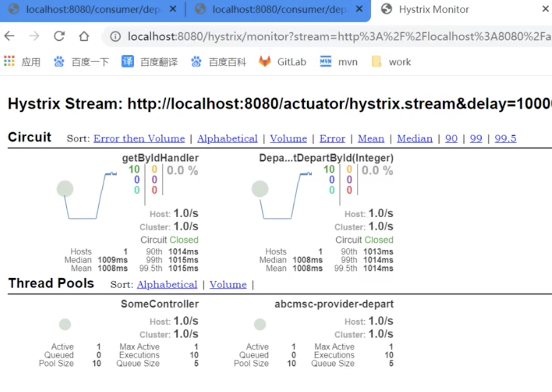The image size is (552, 392).
Task: Click the Depa...tDepartById traffic circle
Action: [x=260, y=189]
